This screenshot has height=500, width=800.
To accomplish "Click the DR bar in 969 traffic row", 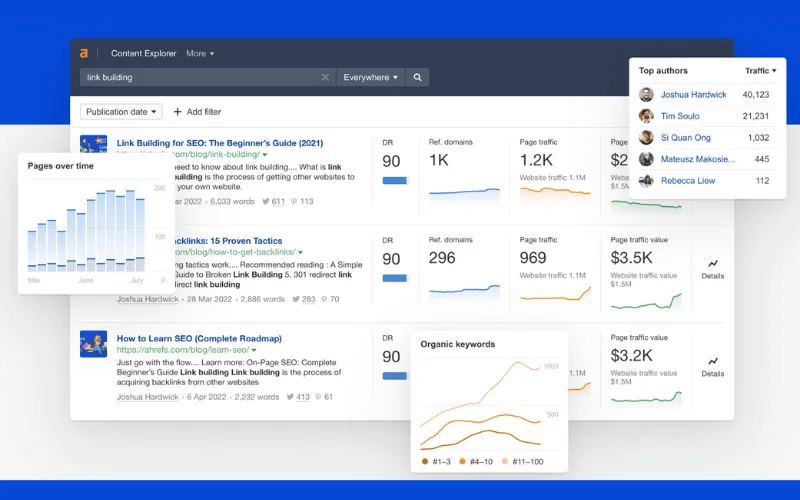I will pyautogui.click(x=394, y=279).
